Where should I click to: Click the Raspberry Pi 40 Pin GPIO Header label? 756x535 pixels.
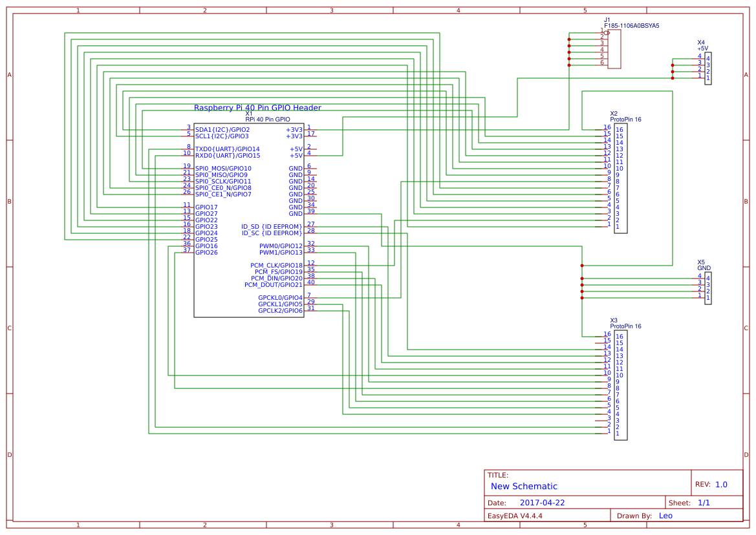[258, 107]
